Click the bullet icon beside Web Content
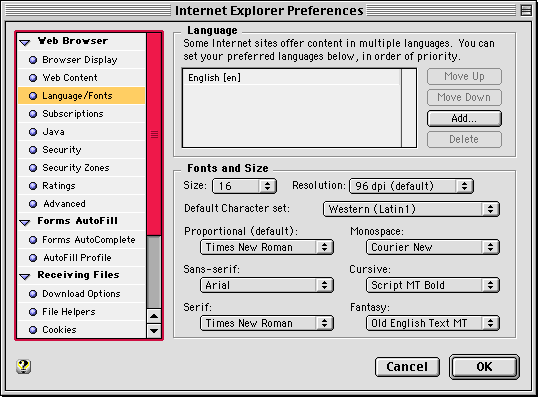538x397 pixels. (33, 78)
